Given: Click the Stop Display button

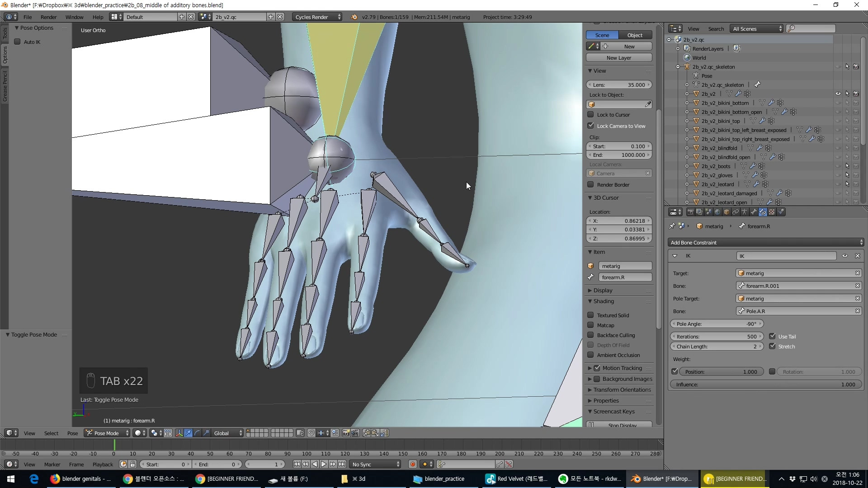Looking at the screenshot, I should point(619,425).
